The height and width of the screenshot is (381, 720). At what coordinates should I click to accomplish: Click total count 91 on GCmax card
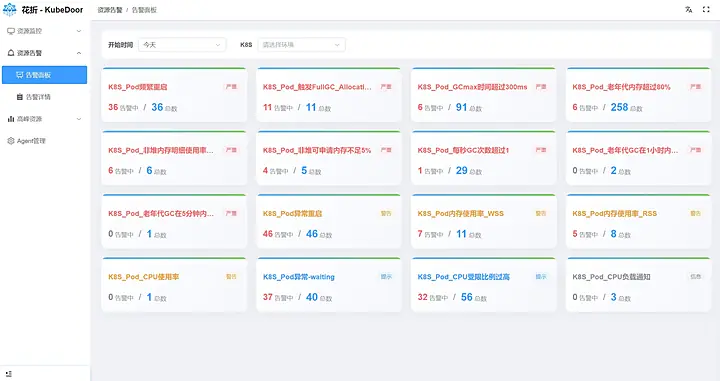pyautogui.click(x=461, y=107)
